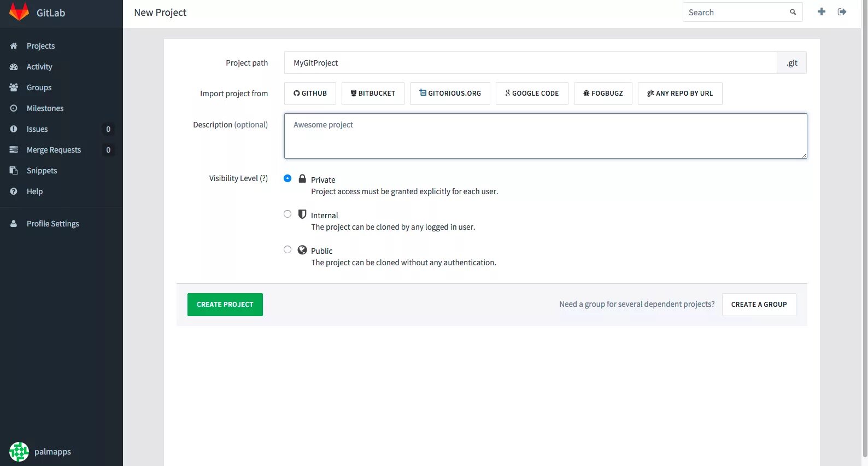The height and width of the screenshot is (466, 868).
Task: Click the shield icon beside Internal
Action: coord(302,214)
